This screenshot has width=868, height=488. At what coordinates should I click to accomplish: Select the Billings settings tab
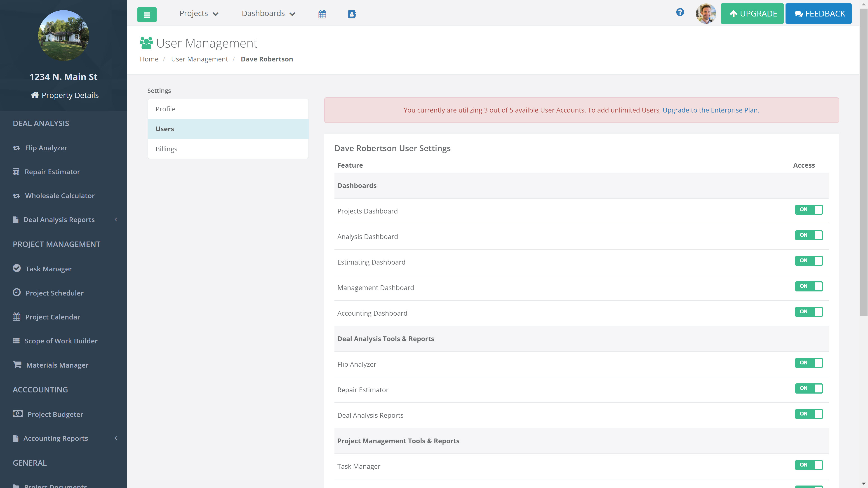pos(228,149)
